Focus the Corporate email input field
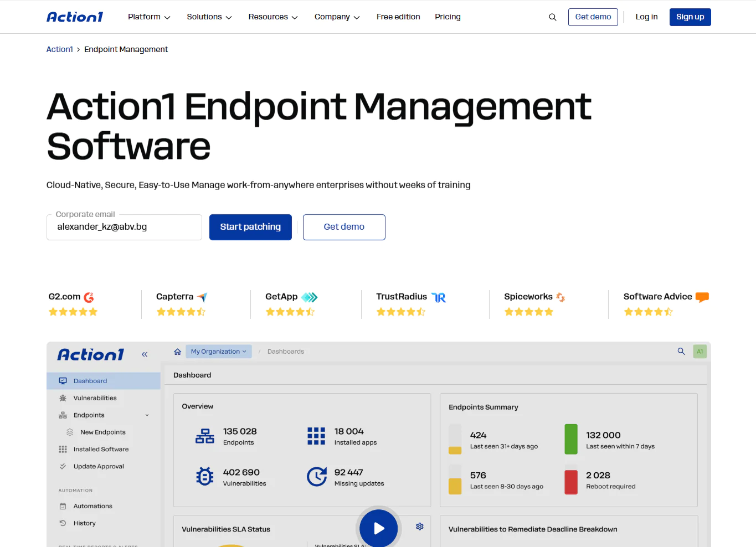Image resolution: width=756 pixels, height=547 pixels. tap(124, 227)
